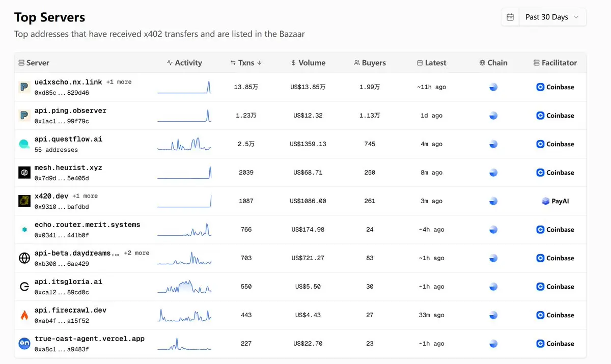The height and width of the screenshot is (364, 611).
Task: Expand '+2 more' next to api-beta.daydreams
Action: pos(136,253)
